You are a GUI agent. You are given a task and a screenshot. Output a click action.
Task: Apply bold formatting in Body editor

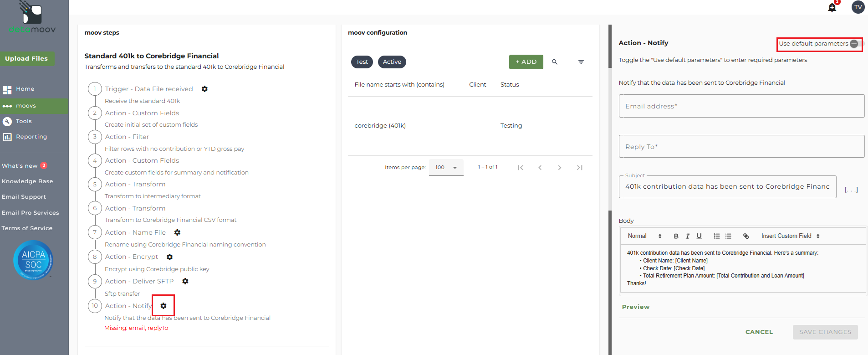(676, 236)
